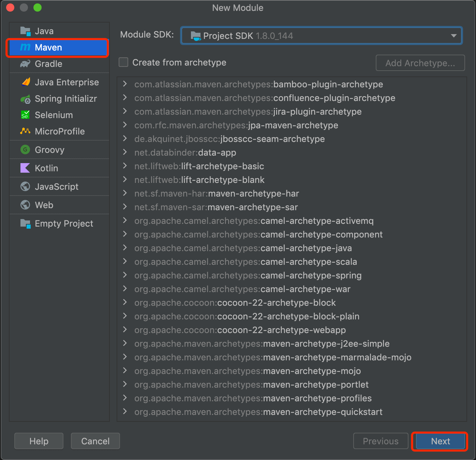Expand net.databinder data-app entry
The image size is (476, 460).
[125, 152]
